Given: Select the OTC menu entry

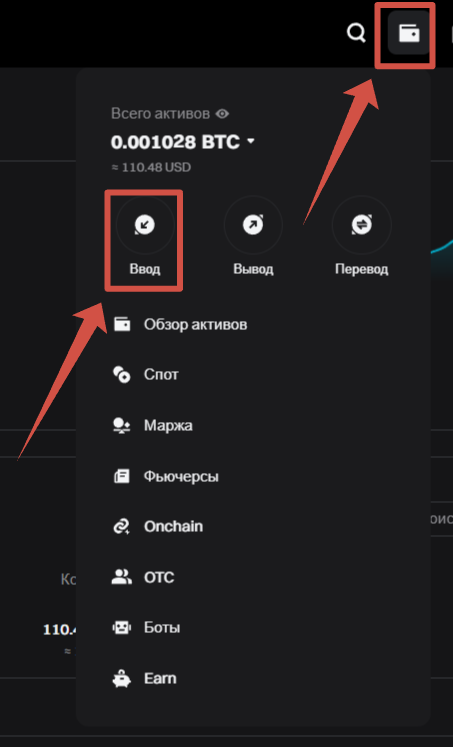Looking at the screenshot, I should [159, 577].
